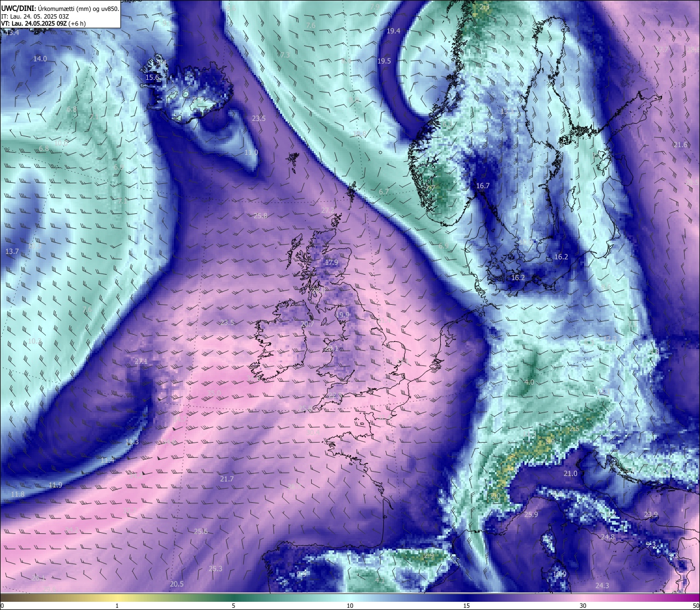Click the 11.0 value southeast of Iceland

pos(251,153)
